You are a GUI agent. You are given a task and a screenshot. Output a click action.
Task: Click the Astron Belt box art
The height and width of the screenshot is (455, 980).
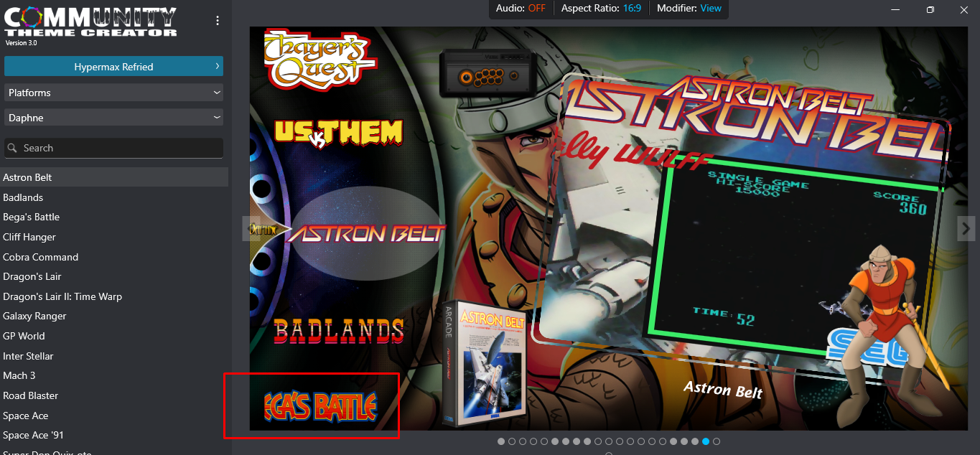485,364
